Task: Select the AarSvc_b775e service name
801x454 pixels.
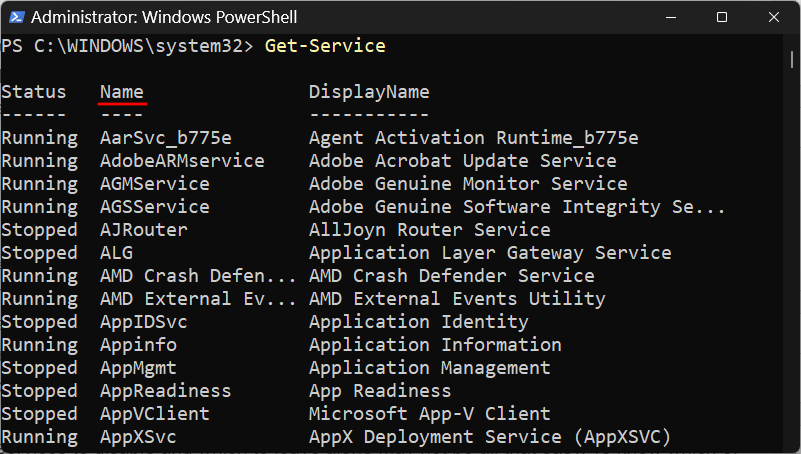Action: click(165, 138)
